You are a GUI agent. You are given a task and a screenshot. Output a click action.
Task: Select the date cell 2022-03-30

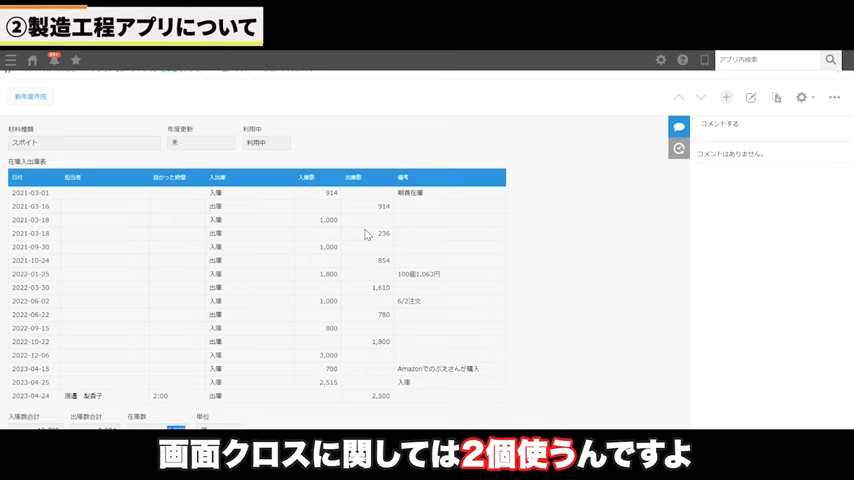[x=30, y=288]
